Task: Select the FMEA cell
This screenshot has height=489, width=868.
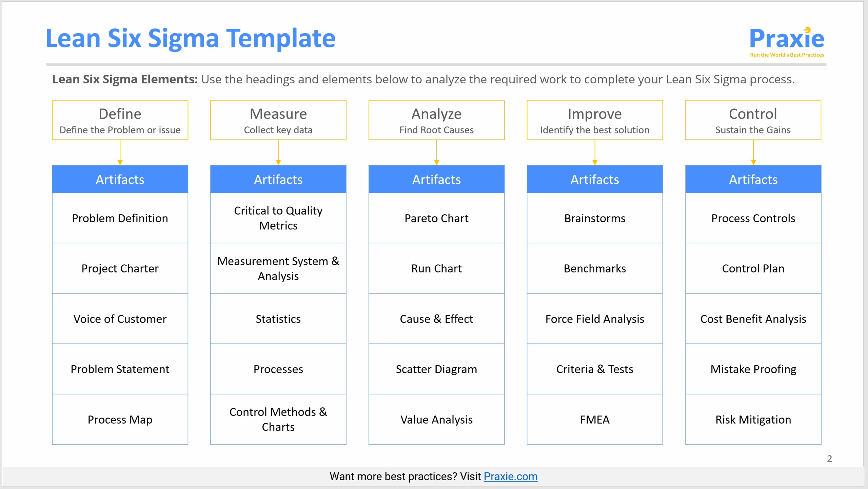Action: (x=594, y=420)
